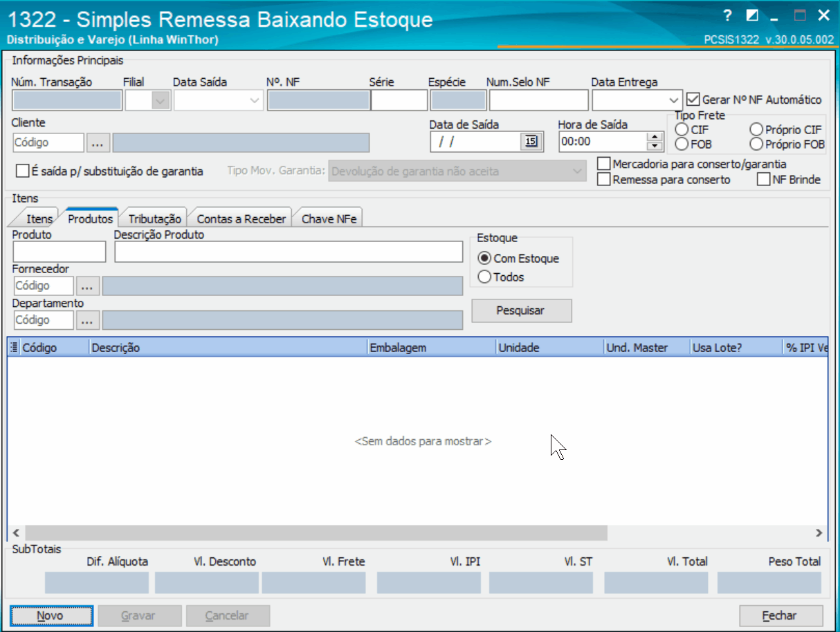Click the Data de Saída date field
The width and height of the screenshot is (840, 632).
(x=476, y=142)
